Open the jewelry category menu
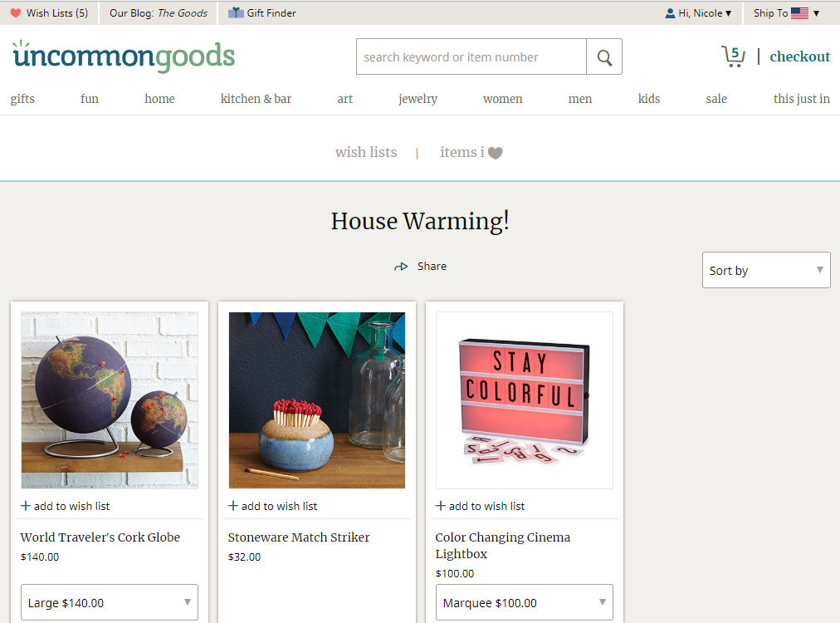840x623 pixels. [418, 99]
